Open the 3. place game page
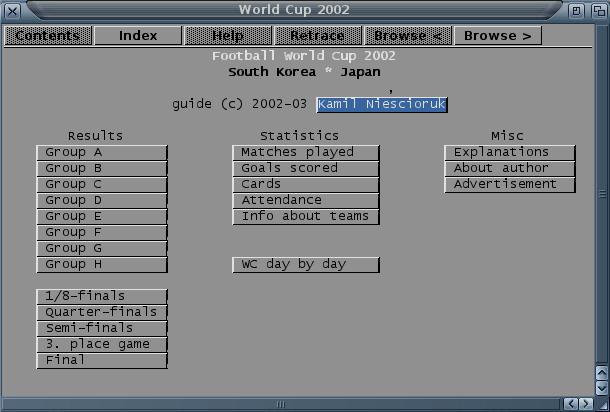610x412 pixels. (102, 344)
